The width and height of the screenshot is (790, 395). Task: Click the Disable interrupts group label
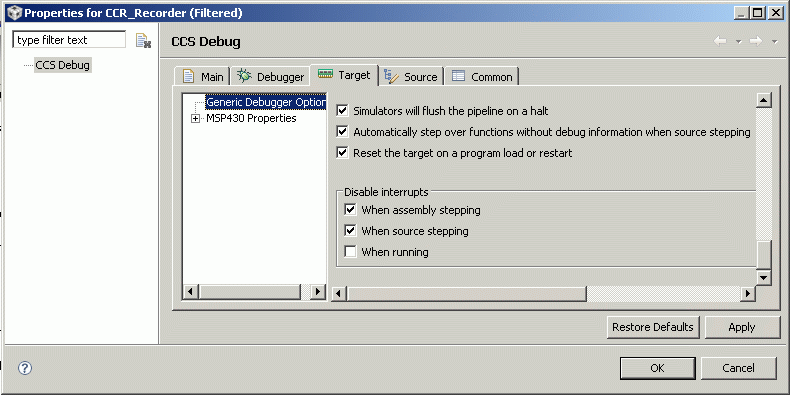coord(386,192)
